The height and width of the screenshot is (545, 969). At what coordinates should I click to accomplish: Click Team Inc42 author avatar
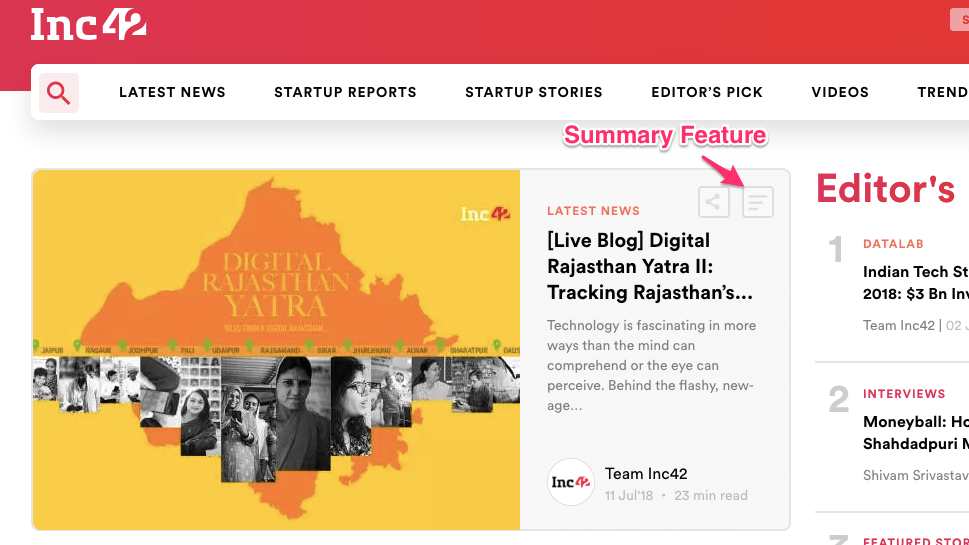click(x=571, y=482)
